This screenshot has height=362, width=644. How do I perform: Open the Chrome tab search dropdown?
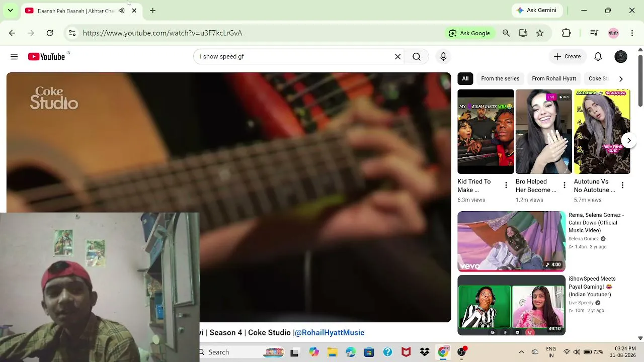pos(10,11)
